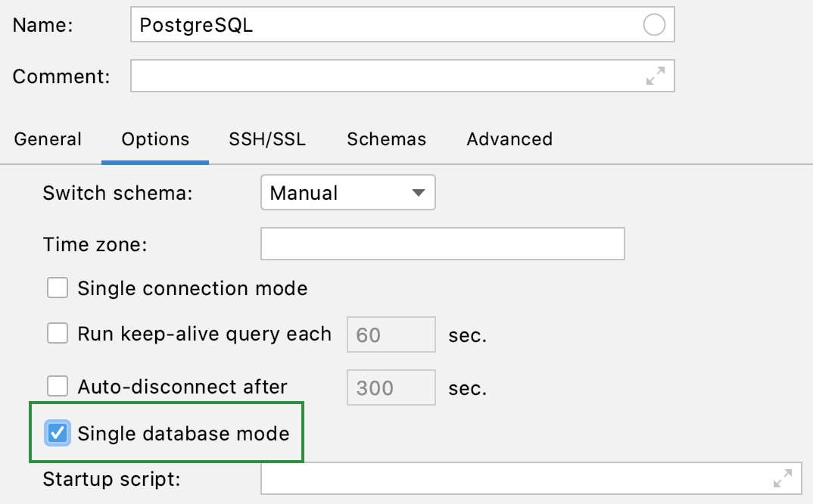
Task: Open the Advanced tab
Action: pyautogui.click(x=509, y=139)
